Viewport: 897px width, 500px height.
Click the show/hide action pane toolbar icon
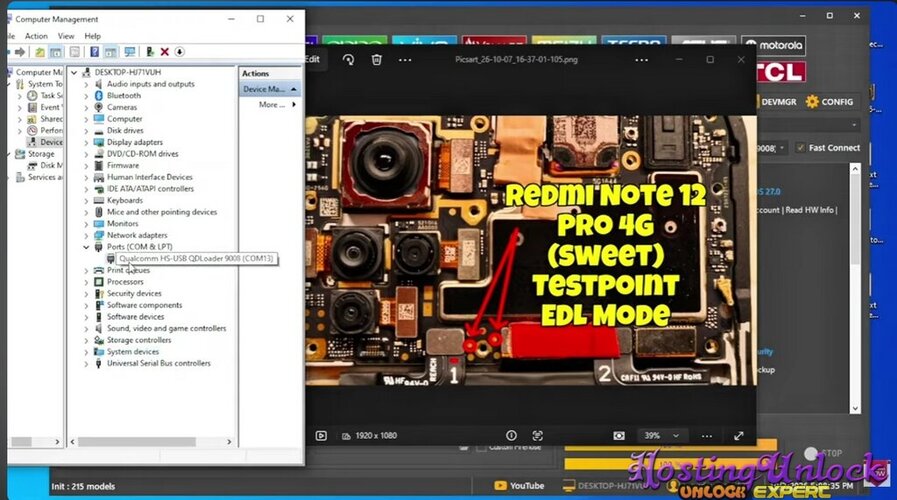pos(110,52)
